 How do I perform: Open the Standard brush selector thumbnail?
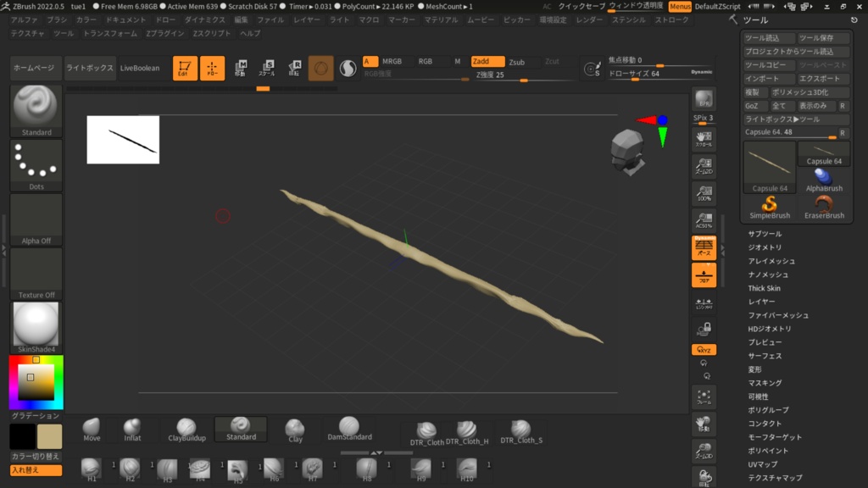pos(36,111)
